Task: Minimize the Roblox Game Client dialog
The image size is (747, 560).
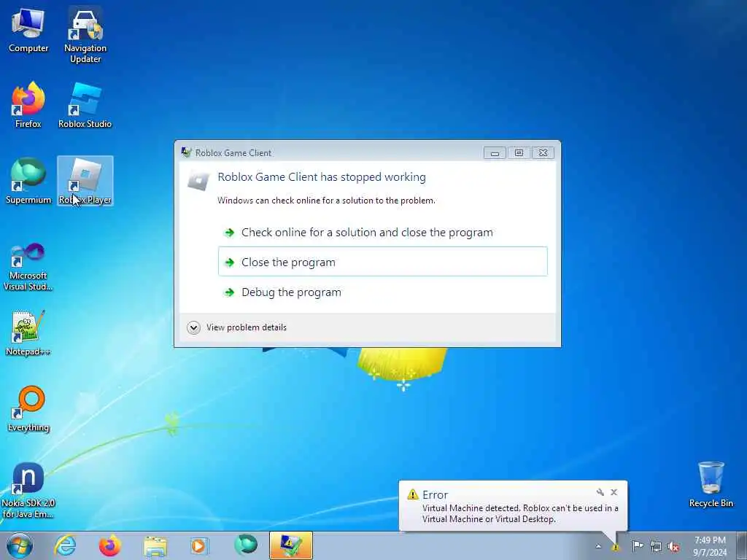Action: coord(495,153)
